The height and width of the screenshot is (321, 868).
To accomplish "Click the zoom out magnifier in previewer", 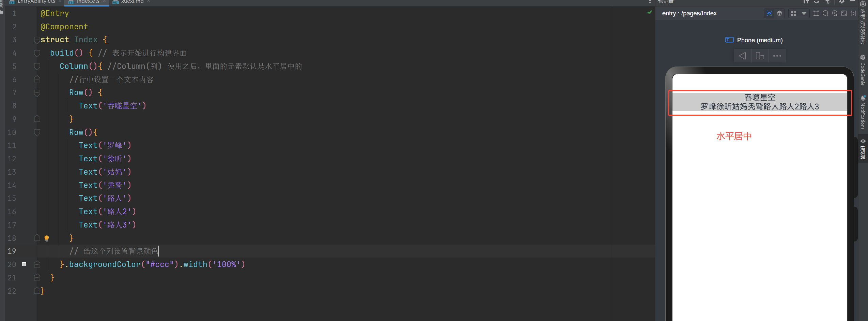I will click(825, 13).
